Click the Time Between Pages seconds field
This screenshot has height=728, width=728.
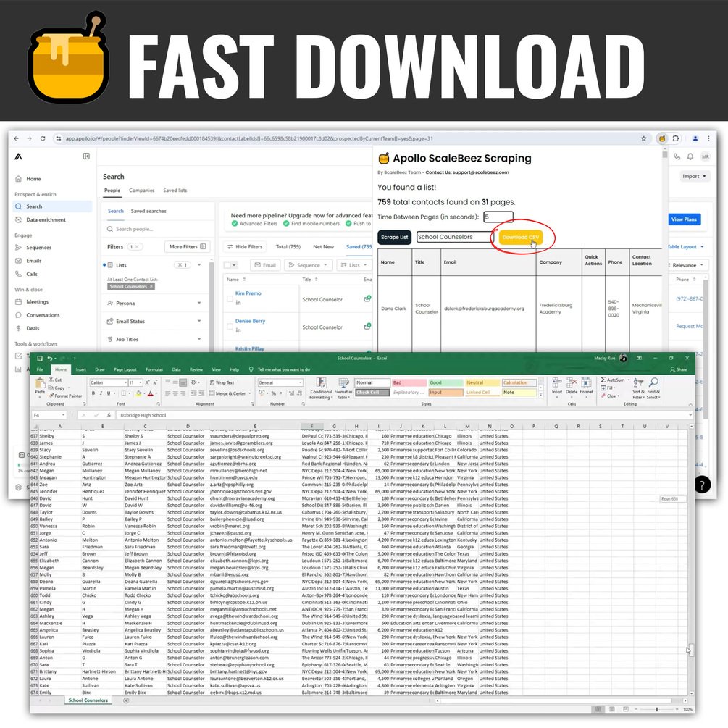[x=498, y=217]
